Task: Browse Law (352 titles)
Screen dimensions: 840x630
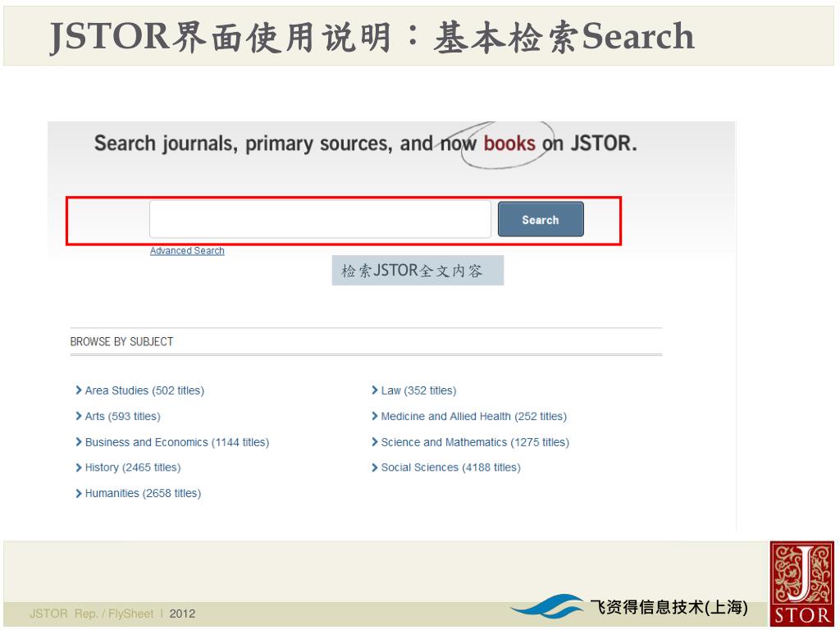Action: coord(418,390)
